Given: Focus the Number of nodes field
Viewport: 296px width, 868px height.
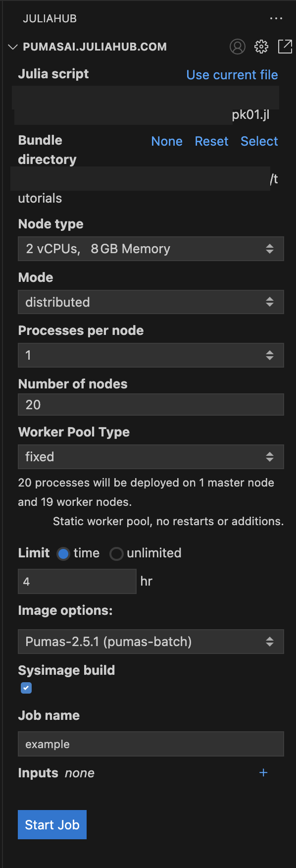Looking at the screenshot, I should click(x=151, y=405).
